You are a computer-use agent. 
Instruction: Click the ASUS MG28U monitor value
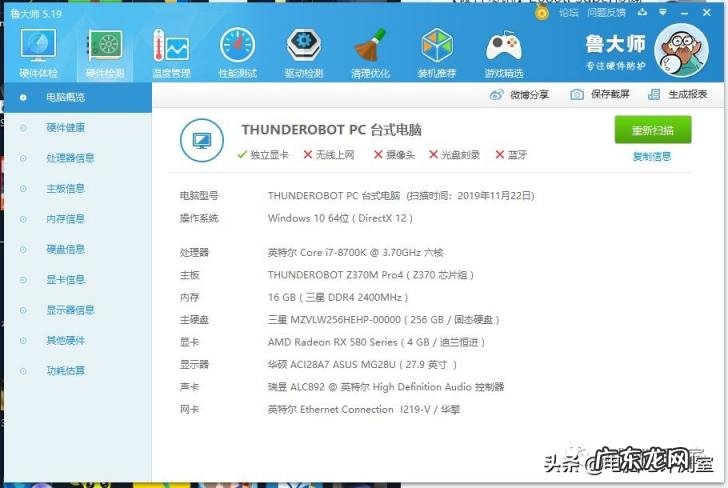coord(362,364)
